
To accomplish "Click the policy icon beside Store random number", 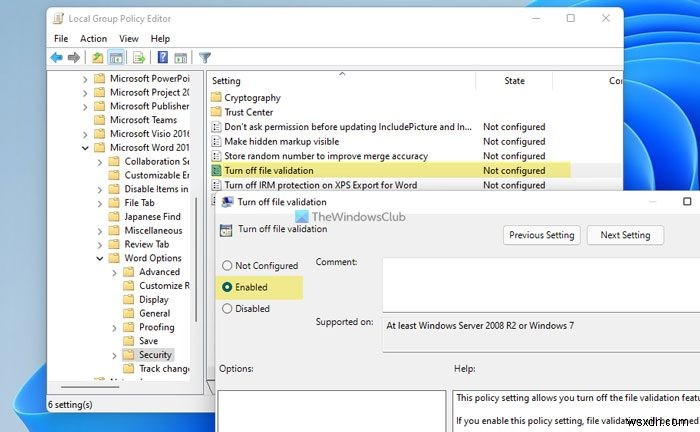I will 216,156.
